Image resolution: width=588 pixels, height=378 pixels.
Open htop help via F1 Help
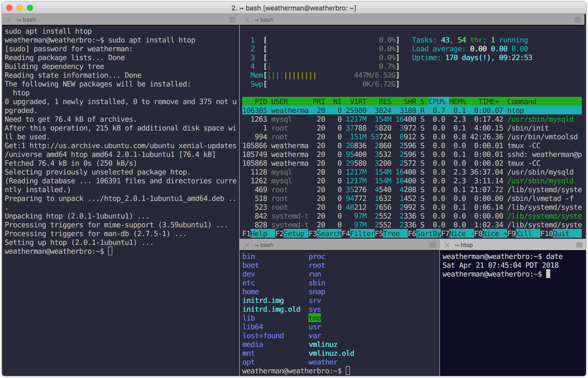tap(256, 234)
